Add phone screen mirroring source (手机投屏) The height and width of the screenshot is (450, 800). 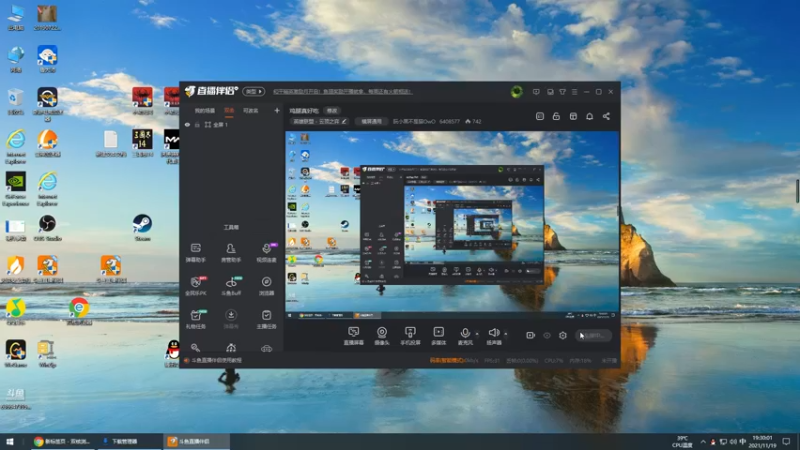click(410, 336)
